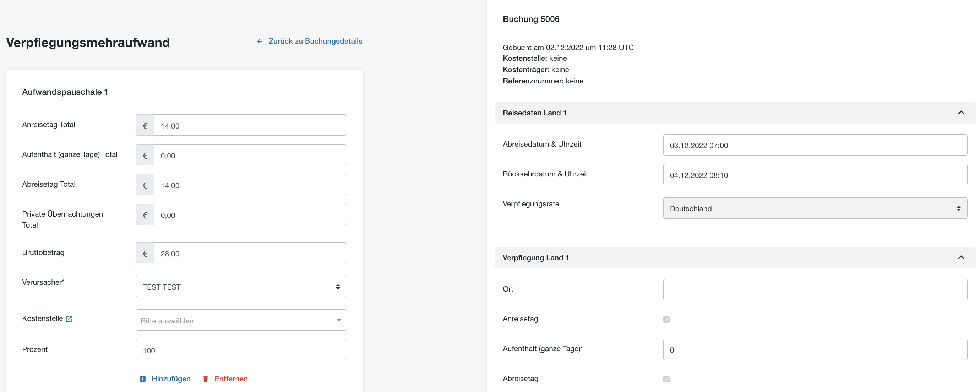Click the Euro symbol of Abreisetag Total
The height and width of the screenshot is (392, 980).
point(145,185)
